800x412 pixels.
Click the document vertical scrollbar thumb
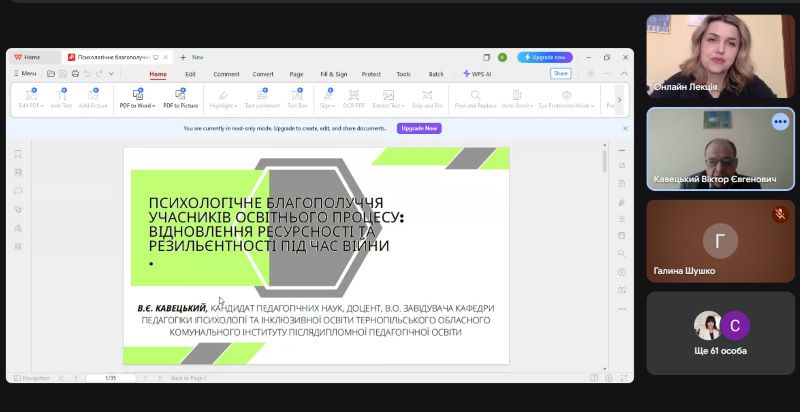605,161
